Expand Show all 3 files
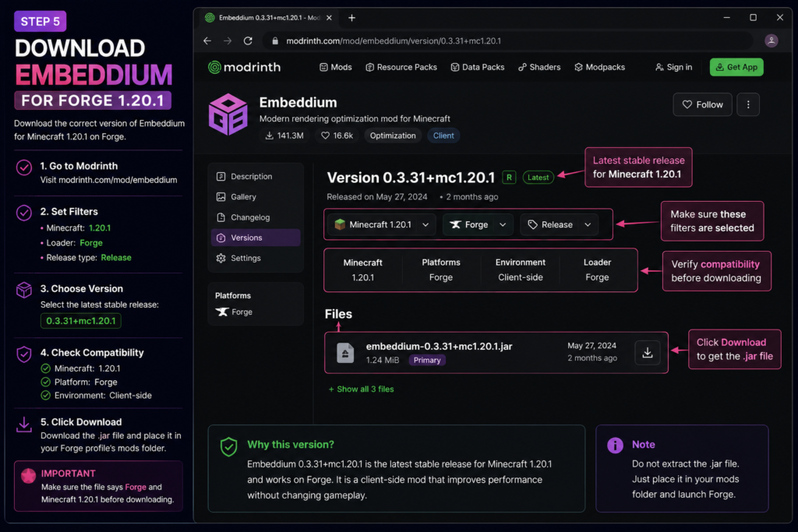The width and height of the screenshot is (798, 532). [x=362, y=389]
